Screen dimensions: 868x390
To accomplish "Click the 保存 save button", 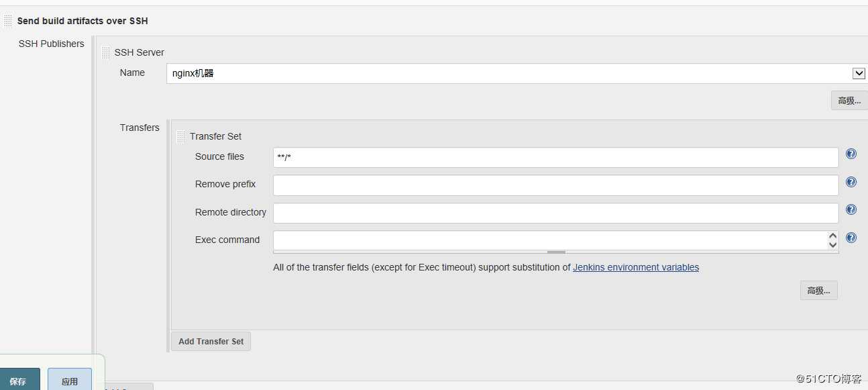I will click(x=18, y=381).
